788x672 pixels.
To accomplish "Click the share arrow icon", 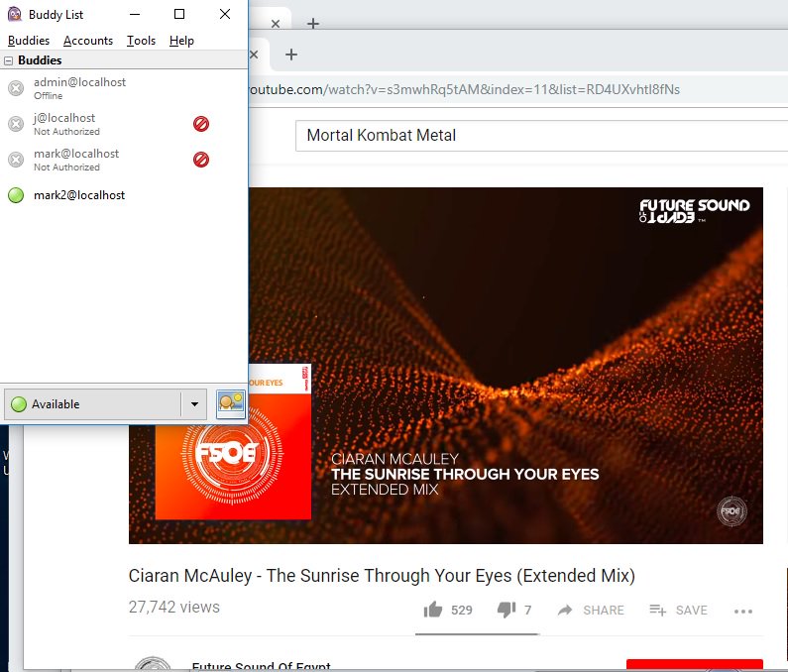I will [565, 611].
